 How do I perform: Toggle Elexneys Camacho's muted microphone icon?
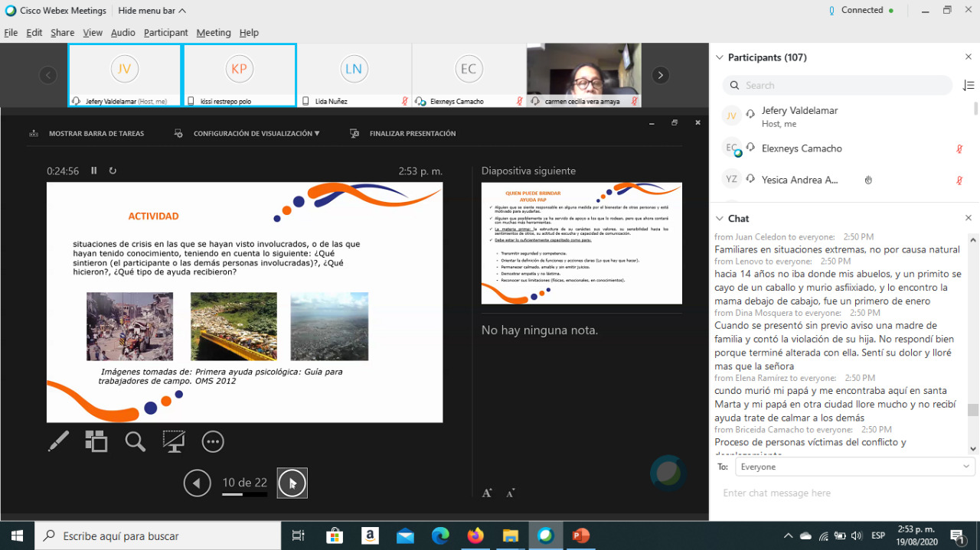(959, 149)
